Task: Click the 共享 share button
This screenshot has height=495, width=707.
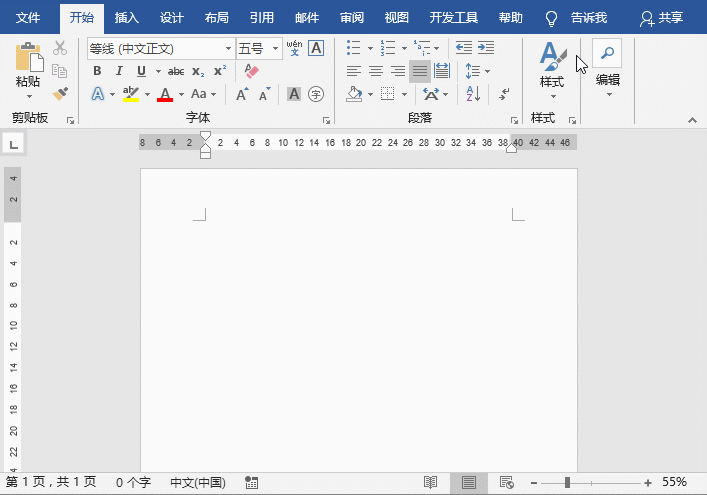Action: click(662, 18)
